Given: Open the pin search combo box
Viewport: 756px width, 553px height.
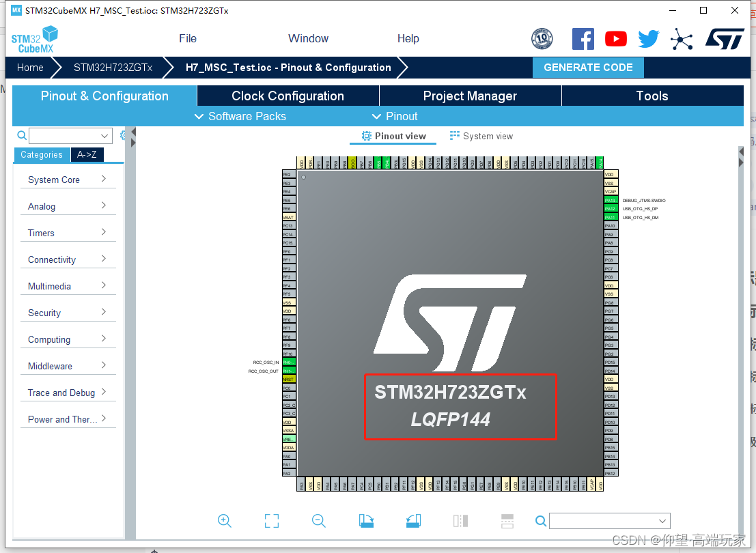Looking at the screenshot, I should [x=609, y=521].
